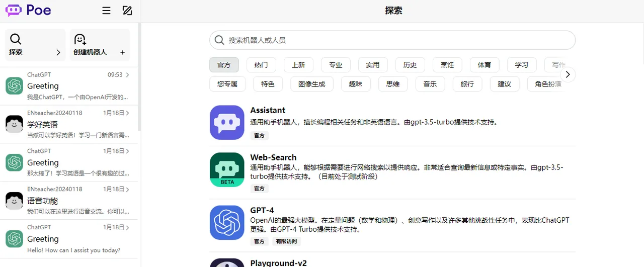Open the hamburger menu icon

pyautogui.click(x=106, y=11)
